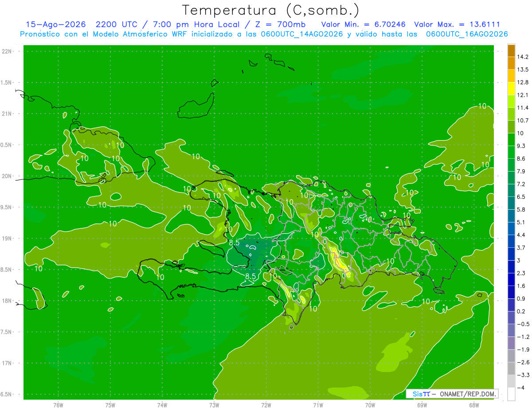Pick the white swatch below the -4 label

[x=511, y=394]
